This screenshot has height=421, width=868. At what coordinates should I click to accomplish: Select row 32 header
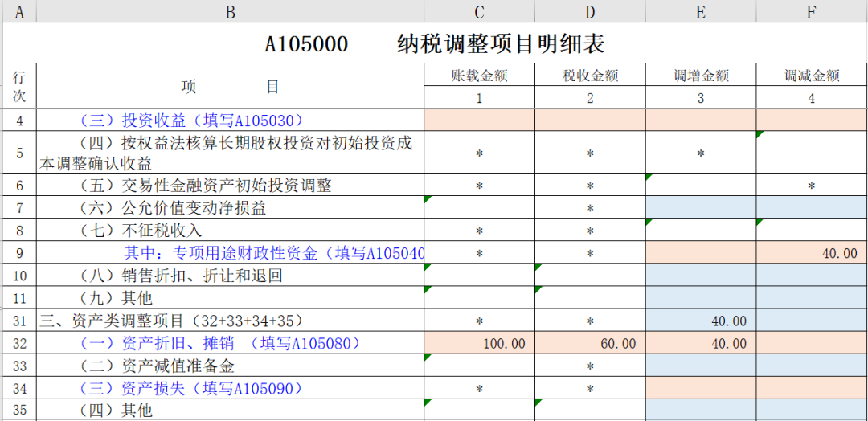coord(19,343)
